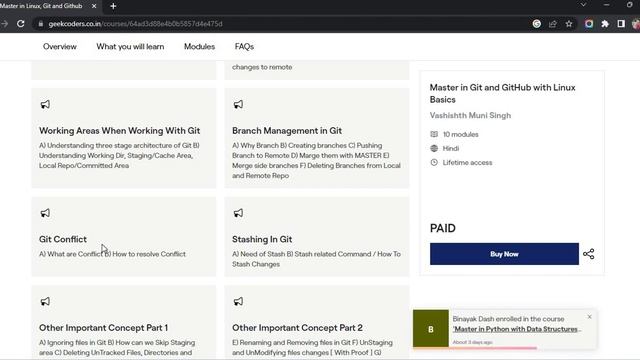Select the Stashing In Git heading
The image size is (640, 360).
(x=262, y=239)
